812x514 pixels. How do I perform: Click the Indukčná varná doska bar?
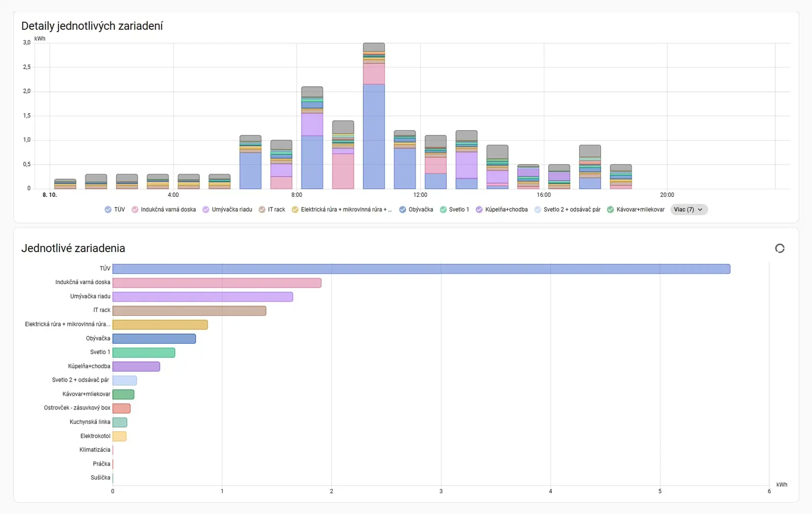217,283
